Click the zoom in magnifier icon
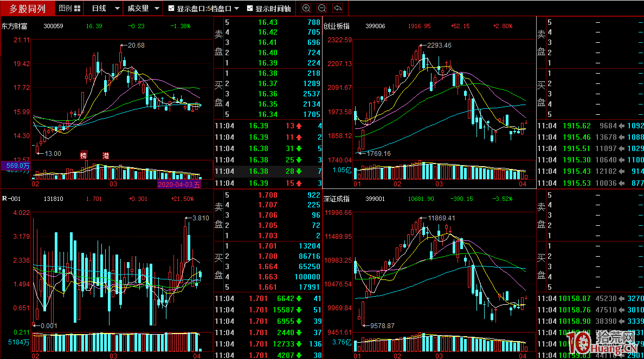 pos(306,8)
